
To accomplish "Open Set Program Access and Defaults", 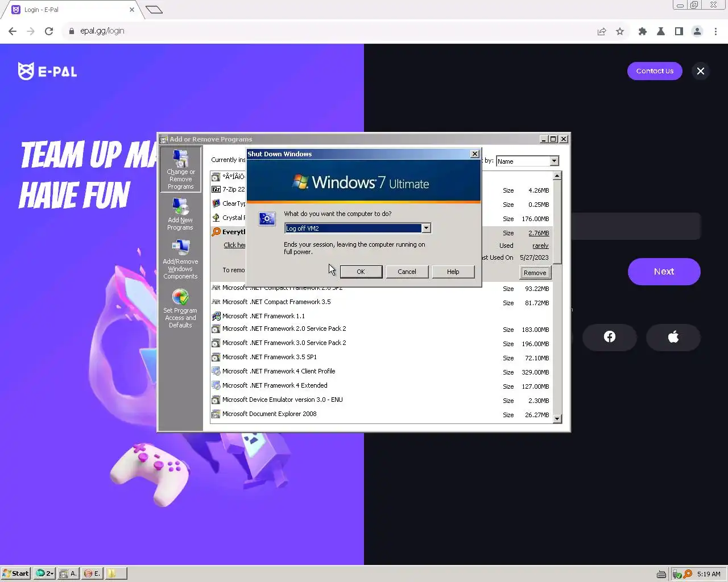I will pyautogui.click(x=180, y=309).
